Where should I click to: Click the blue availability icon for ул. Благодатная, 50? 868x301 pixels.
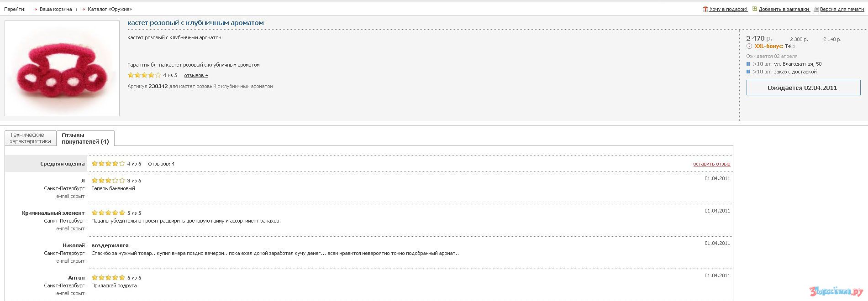[748, 64]
